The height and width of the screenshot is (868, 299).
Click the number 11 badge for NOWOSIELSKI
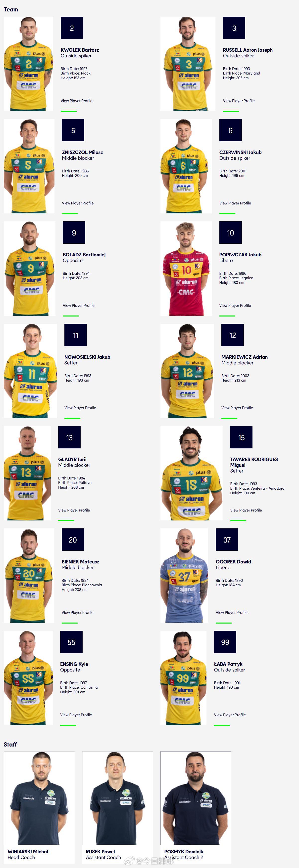coord(76,335)
